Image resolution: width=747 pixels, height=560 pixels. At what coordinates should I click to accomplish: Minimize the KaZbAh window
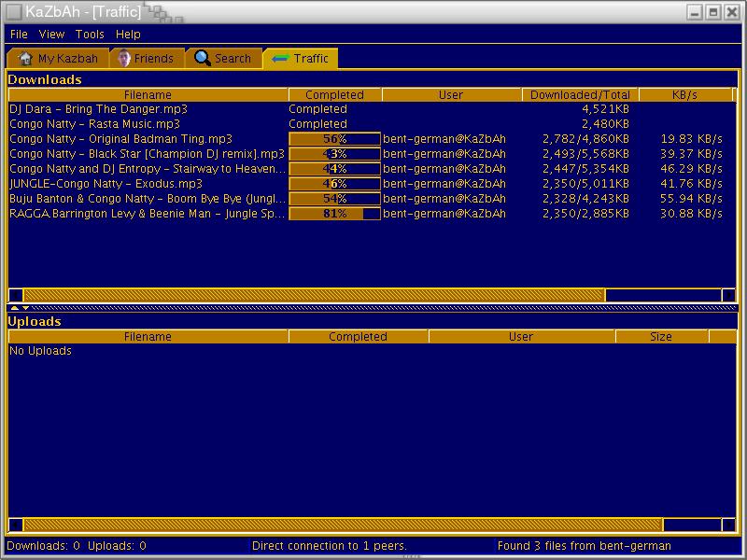click(695, 12)
